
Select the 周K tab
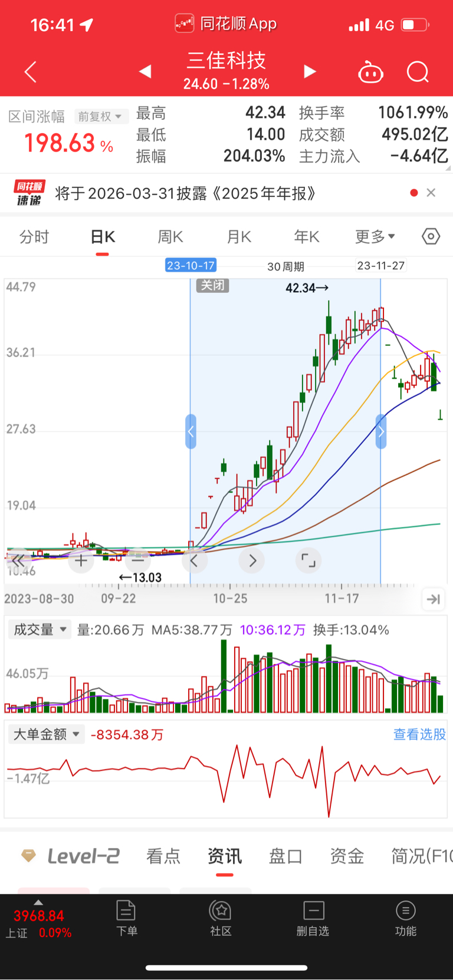pos(170,237)
